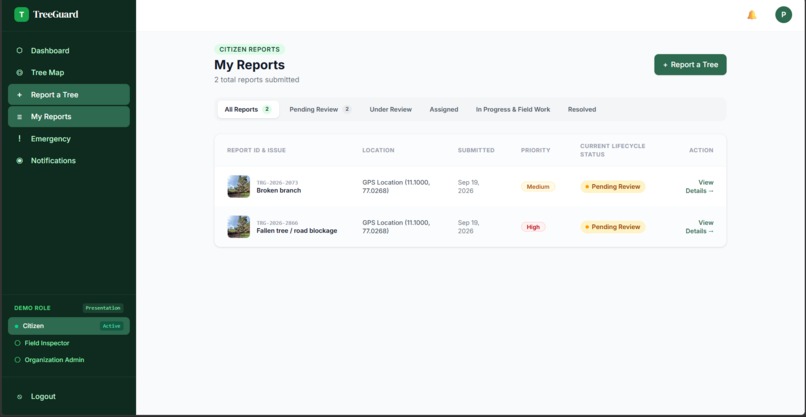Open the profile avatar P
Image resolution: width=806 pixels, height=417 pixels.
tap(783, 15)
